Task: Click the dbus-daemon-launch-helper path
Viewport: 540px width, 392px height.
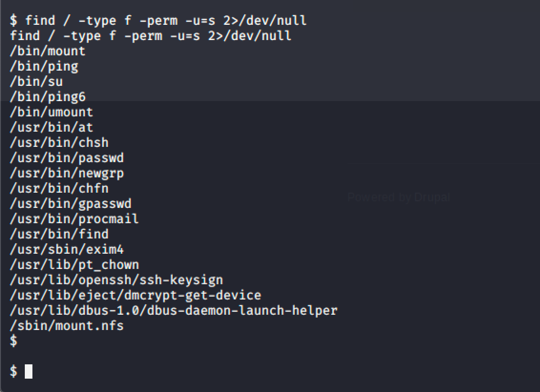Action: pos(174,310)
